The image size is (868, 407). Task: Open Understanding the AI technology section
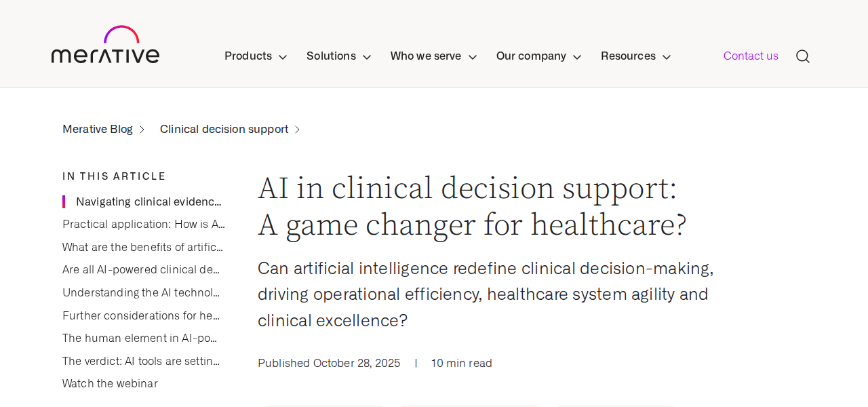[x=141, y=292]
